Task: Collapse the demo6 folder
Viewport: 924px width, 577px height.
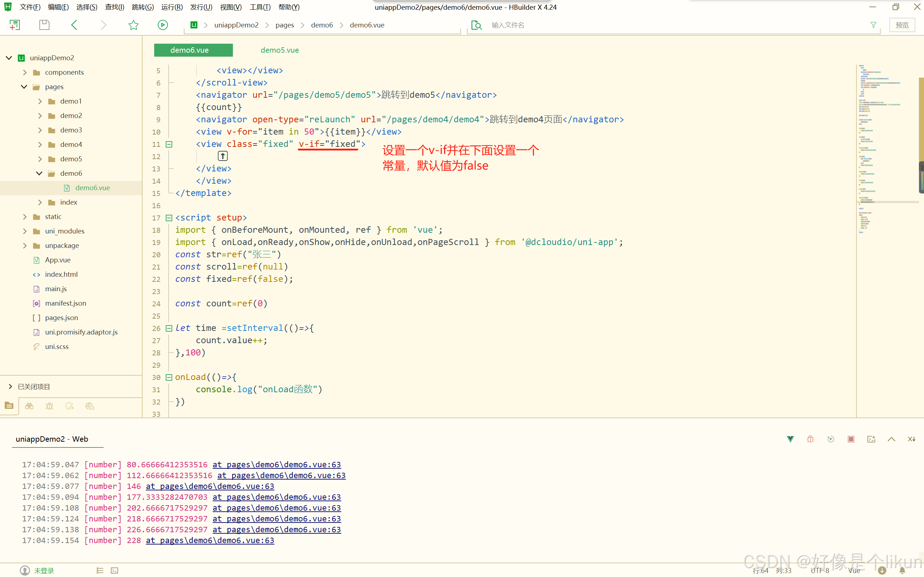Action: click(39, 173)
